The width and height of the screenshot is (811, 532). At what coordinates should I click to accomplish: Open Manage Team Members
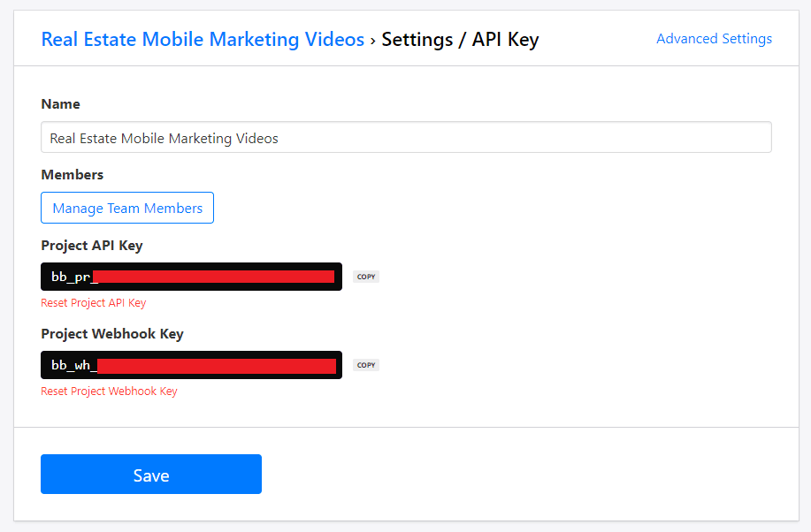[126, 208]
